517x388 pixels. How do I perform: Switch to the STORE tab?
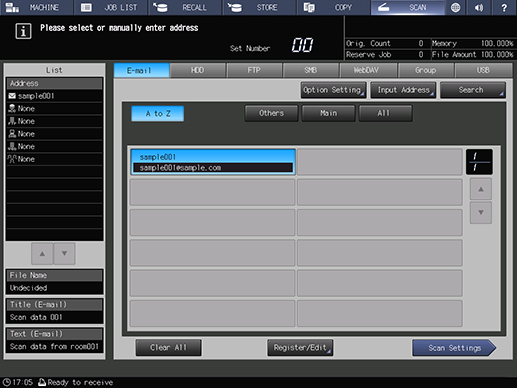click(x=259, y=7)
